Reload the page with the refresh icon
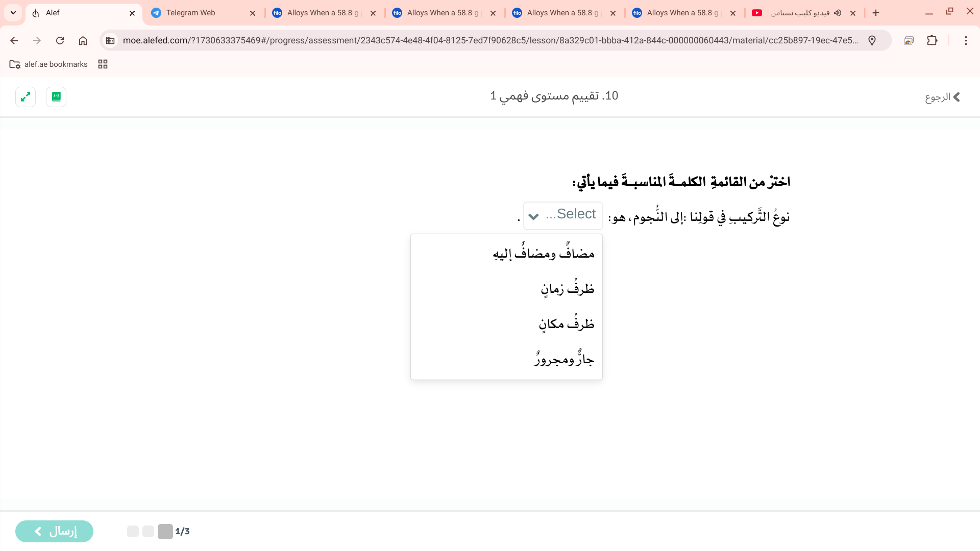Viewport: 980px width, 551px height. point(60,40)
